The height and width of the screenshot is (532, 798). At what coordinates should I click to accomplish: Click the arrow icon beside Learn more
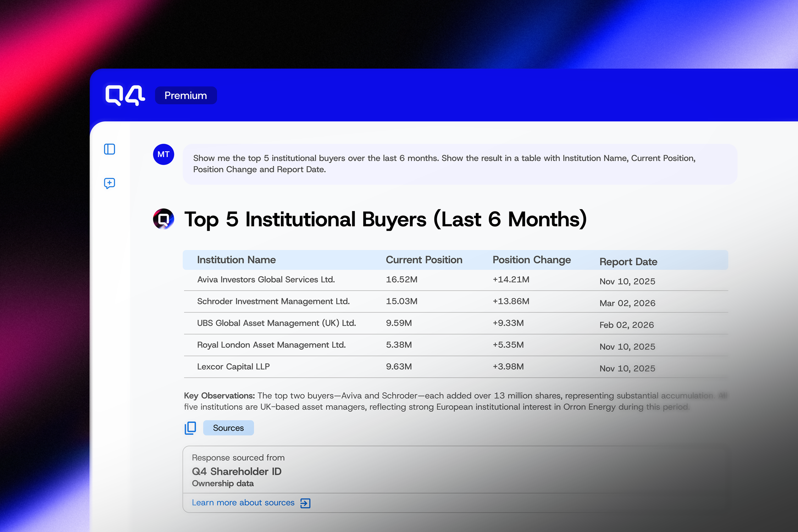coord(305,503)
